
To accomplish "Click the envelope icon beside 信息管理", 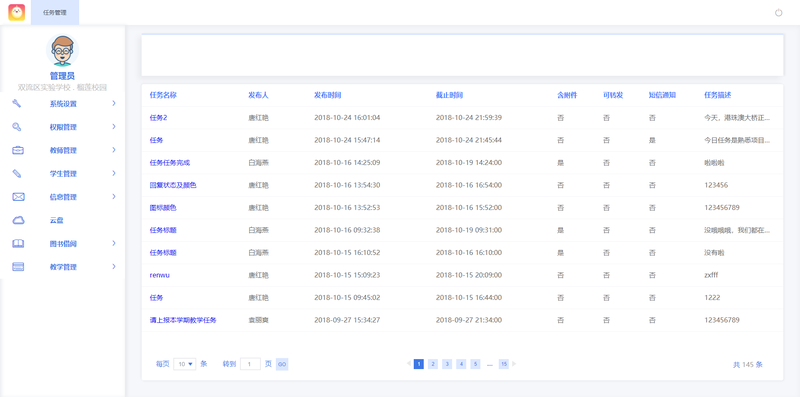I will 18,197.
